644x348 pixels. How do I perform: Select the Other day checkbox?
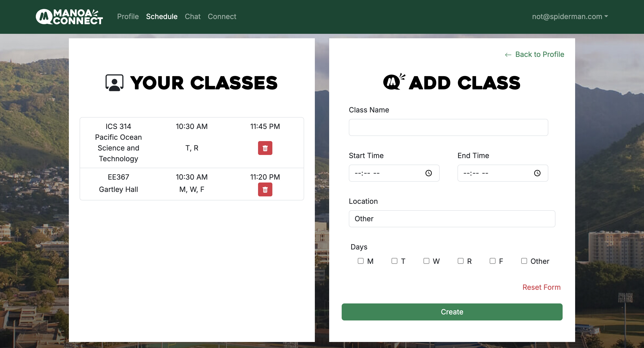[524, 261]
